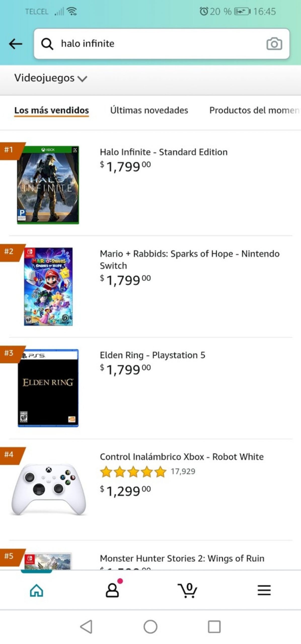Switch to Últimas novedades tab
Image resolution: width=301 pixels, height=644 pixels.
coord(149,110)
